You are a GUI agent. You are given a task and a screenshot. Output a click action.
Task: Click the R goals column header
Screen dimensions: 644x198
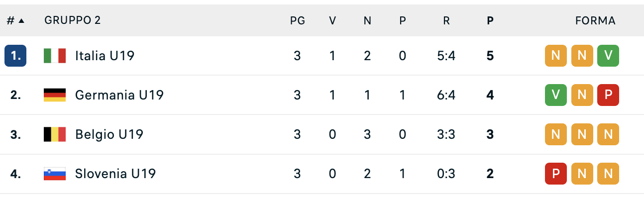coord(446,21)
